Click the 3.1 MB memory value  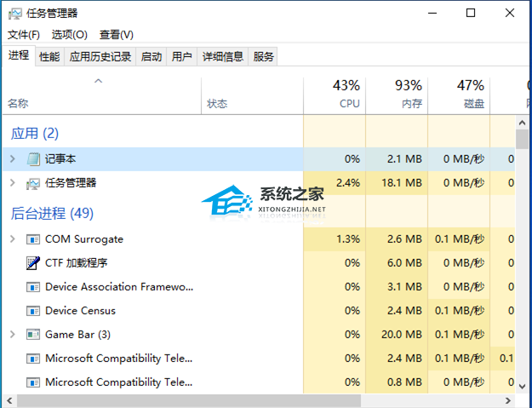(405, 287)
